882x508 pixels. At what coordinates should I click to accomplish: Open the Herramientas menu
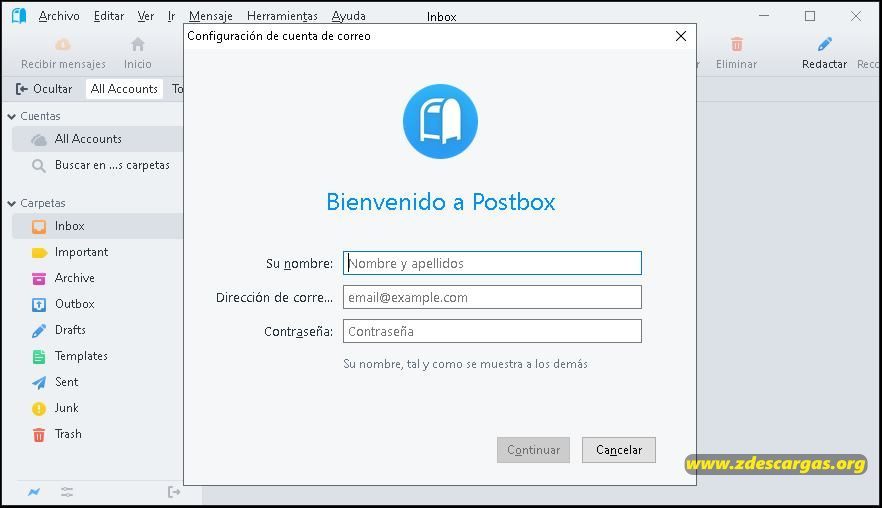[282, 16]
